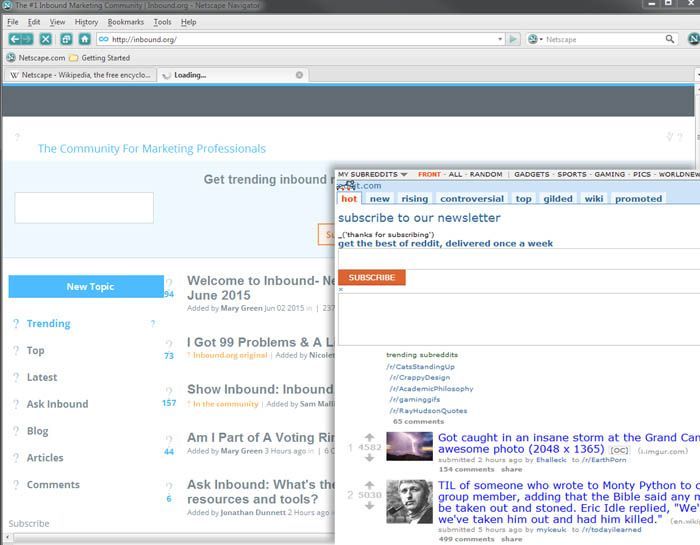
Task: Select Top in Inbound sidebar
Action: click(x=35, y=350)
